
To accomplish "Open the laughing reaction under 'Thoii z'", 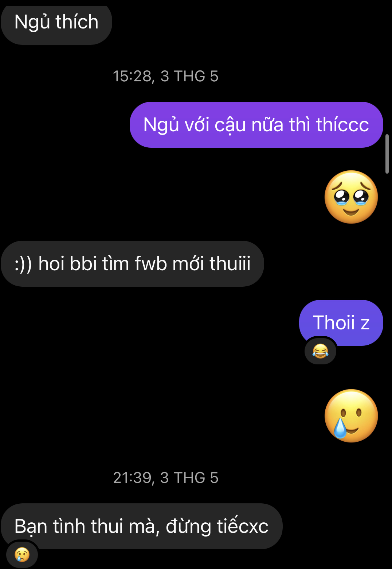I will click(321, 351).
